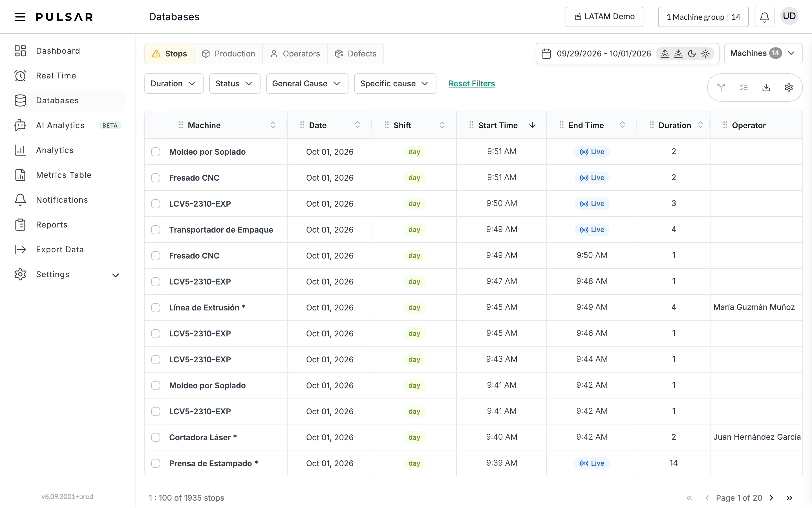Open the hamburger menu icon

click(x=20, y=17)
